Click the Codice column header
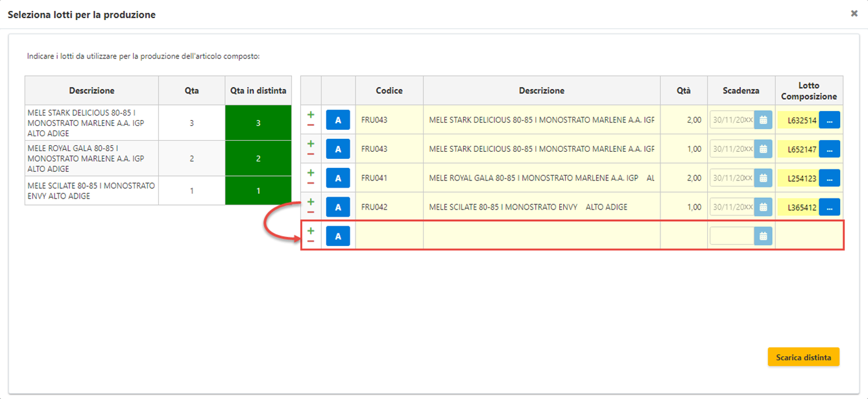 389,90
